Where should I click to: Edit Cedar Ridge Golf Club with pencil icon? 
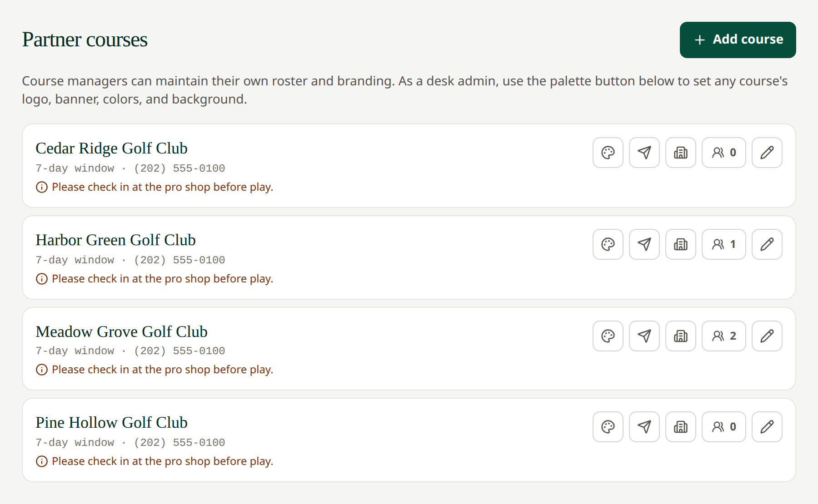click(x=767, y=153)
